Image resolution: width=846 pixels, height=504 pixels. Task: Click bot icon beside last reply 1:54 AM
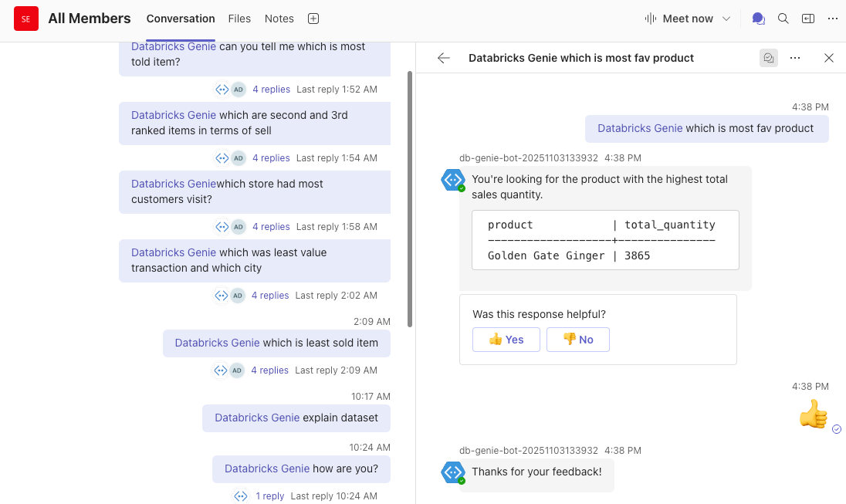(x=222, y=158)
